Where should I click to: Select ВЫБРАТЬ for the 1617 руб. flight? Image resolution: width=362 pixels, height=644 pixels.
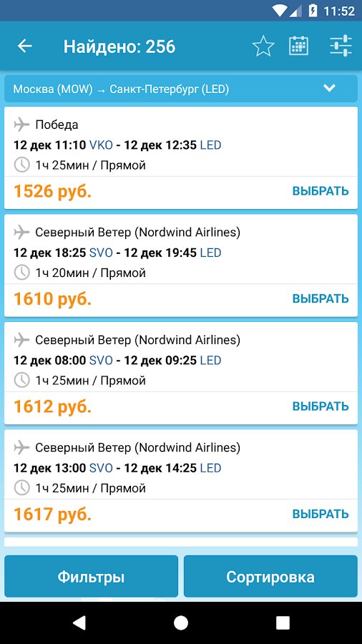point(321,514)
